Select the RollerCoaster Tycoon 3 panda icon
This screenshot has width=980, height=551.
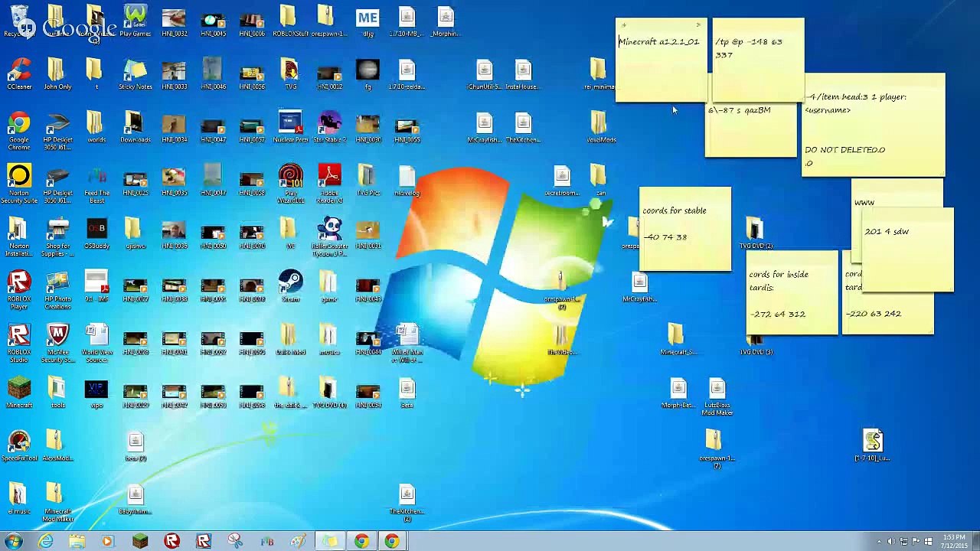[329, 231]
